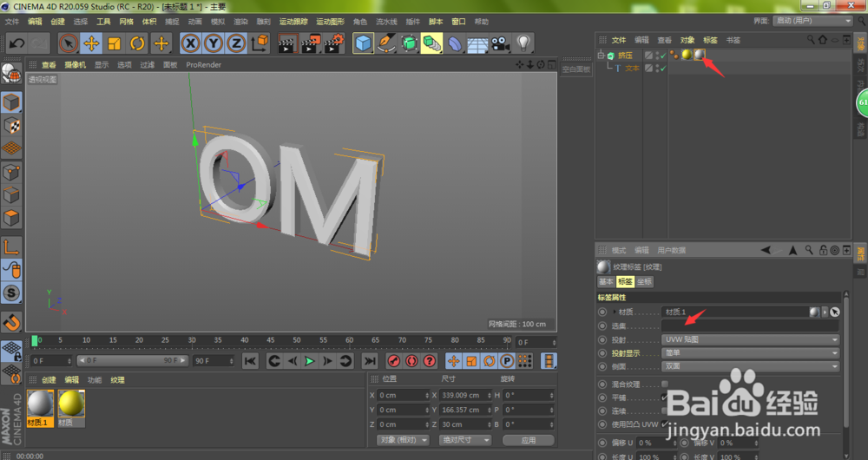Viewport: 868px width, 460px height.
Task: Click the timeline ruler at frame 45
Action: point(270,340)
